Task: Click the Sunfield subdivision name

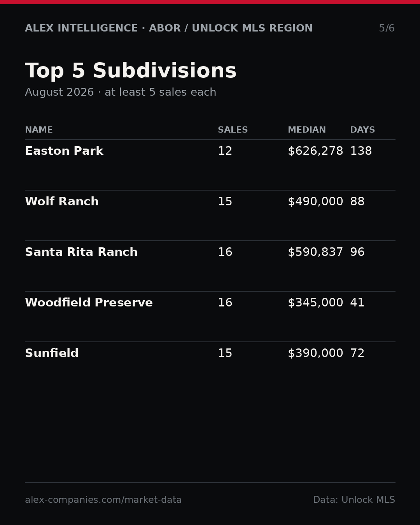Action: (x=52, y=353)
